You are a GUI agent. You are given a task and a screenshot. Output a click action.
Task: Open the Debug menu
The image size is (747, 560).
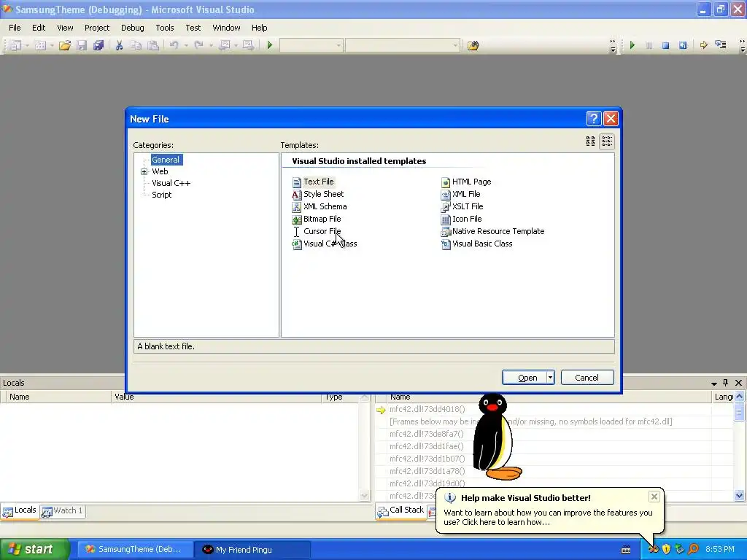tap(133, 28)
